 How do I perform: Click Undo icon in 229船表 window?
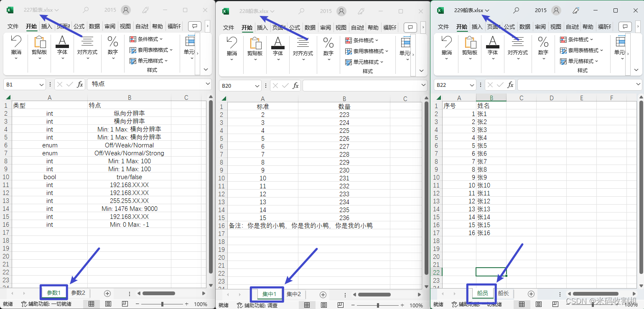[x=446, y=41]
